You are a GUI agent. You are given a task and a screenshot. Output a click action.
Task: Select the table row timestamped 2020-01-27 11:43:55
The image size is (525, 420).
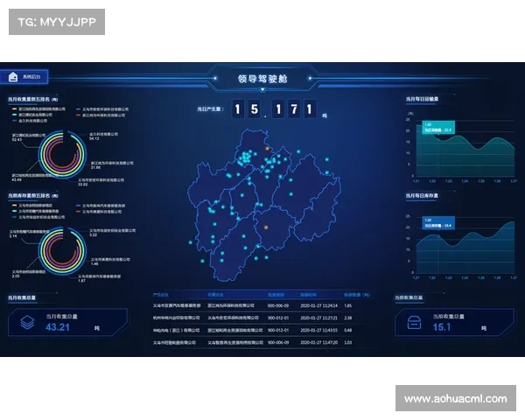pyautogui.click(x=261, y=330)
